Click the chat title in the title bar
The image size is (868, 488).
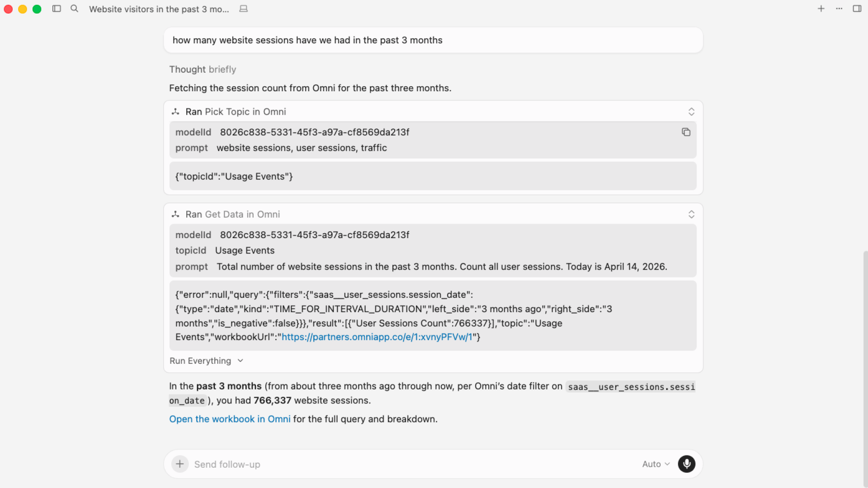(x=159, y=9)
